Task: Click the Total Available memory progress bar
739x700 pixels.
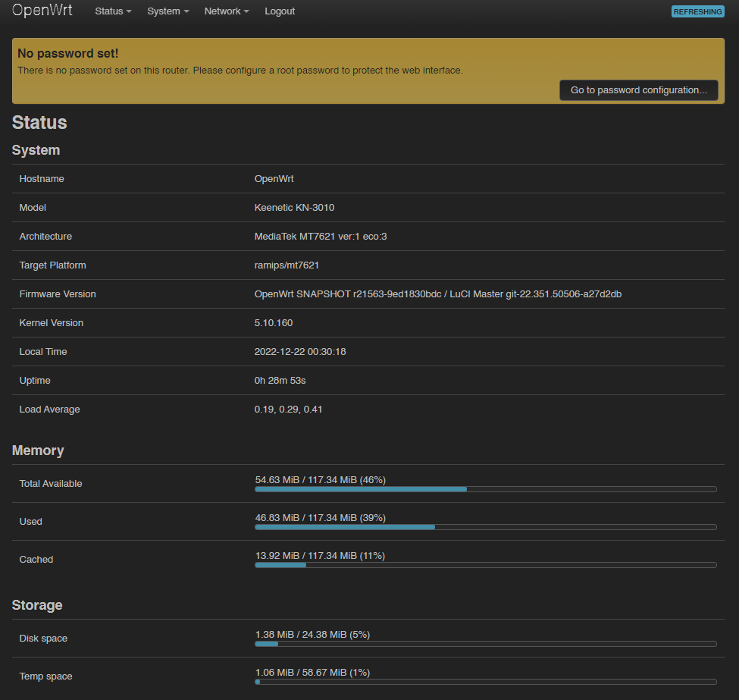Action: click(485, 489)
